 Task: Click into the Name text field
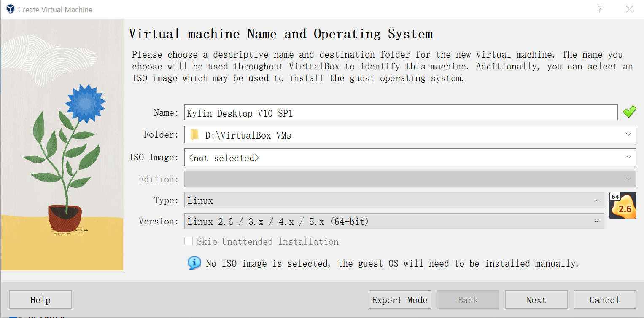[401, 112]
